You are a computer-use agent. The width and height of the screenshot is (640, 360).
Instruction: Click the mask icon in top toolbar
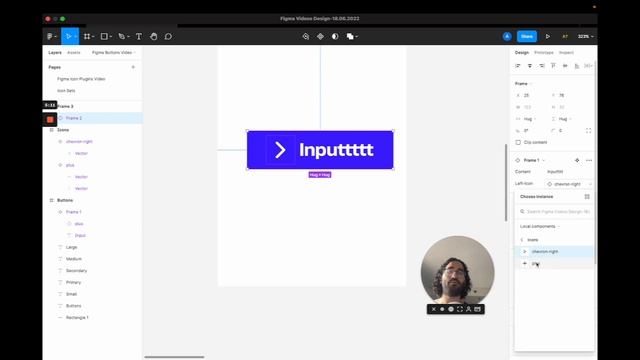tap(335, 36)
